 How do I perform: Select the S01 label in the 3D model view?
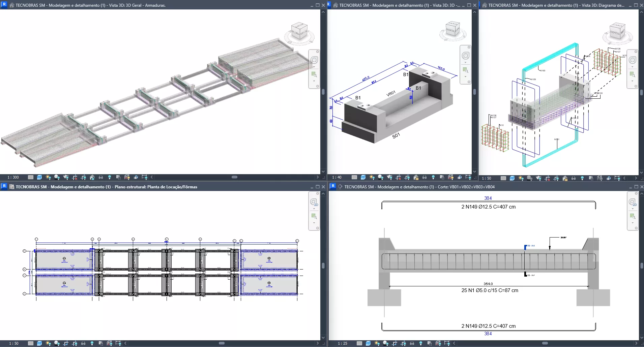pos(396,135)
